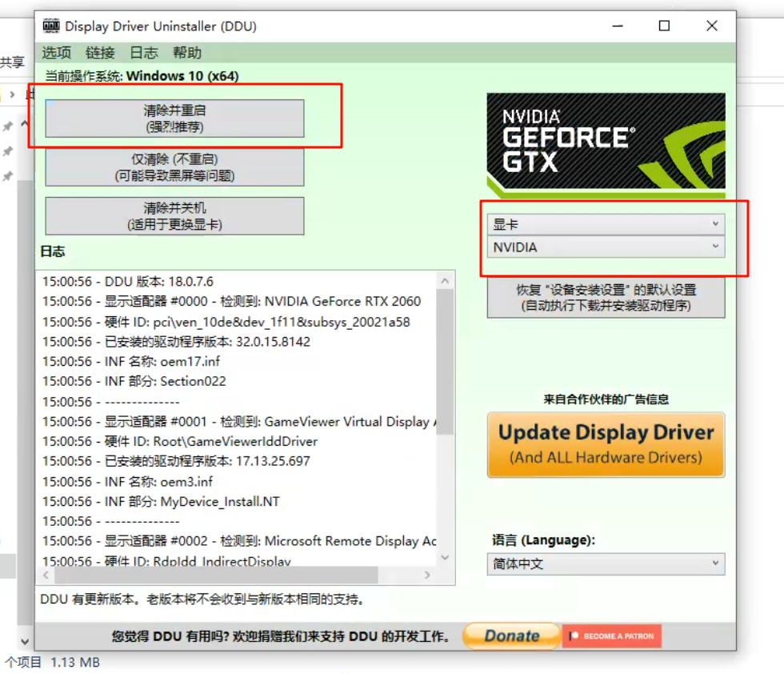Open the 日志 menu
The width and height of the screenshot is (784, 674).
(x=144, y=53)
